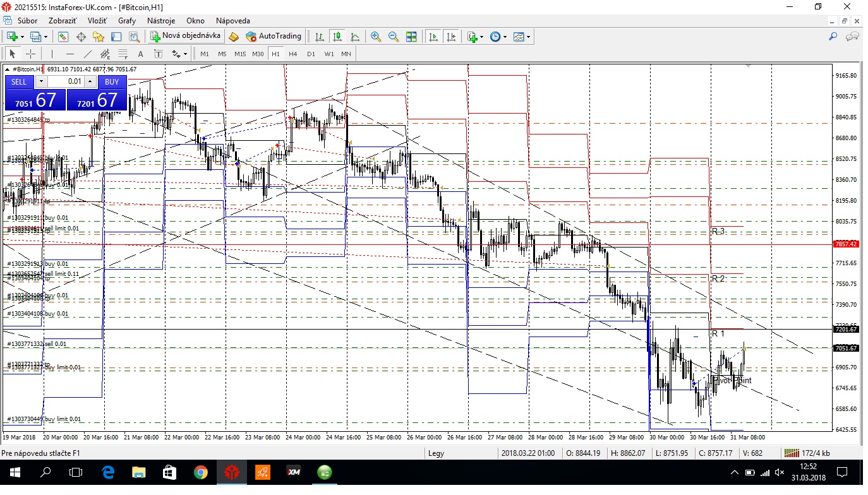The width and height of the screenshot is (868, 495).
Task: Select the equidistant channel tool
Action: [105, 54]
